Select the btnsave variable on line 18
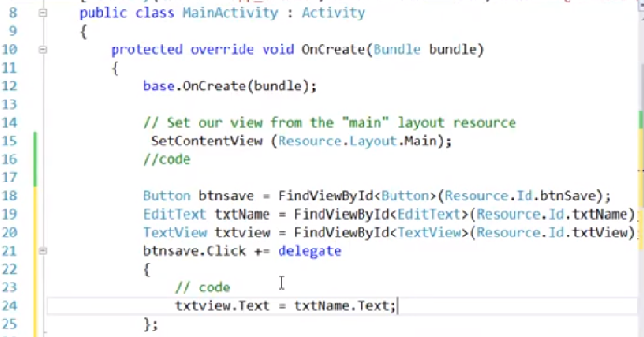The height and width of the screenshot is (337, 644). pyautogui.click(x=226, y=195)
